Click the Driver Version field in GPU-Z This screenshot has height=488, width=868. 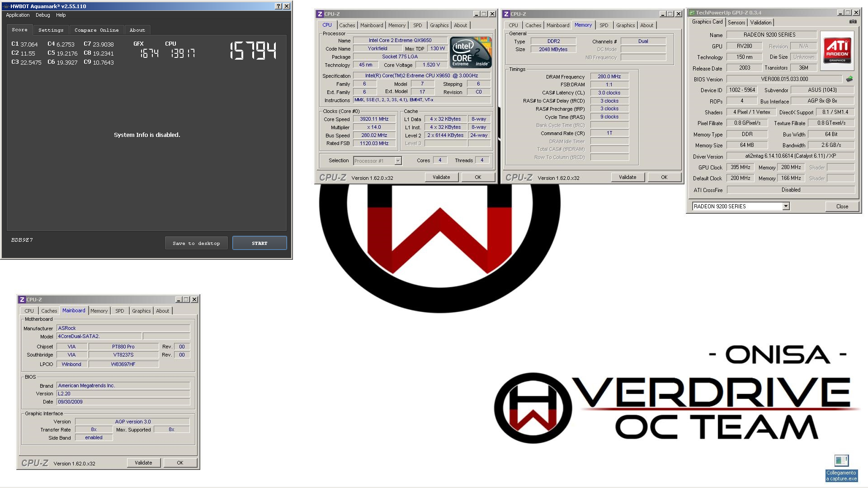790,156
